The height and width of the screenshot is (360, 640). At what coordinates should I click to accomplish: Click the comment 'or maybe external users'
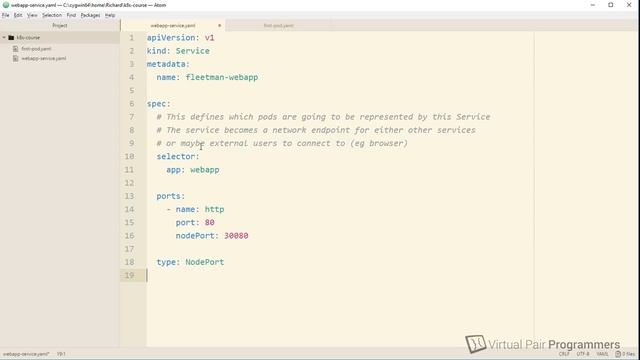click(x=222, y=143)
